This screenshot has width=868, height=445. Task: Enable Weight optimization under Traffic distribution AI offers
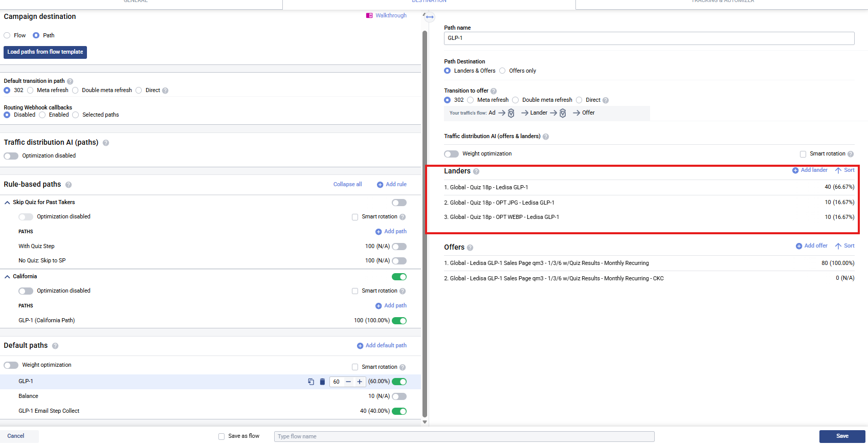pos(451,154)
